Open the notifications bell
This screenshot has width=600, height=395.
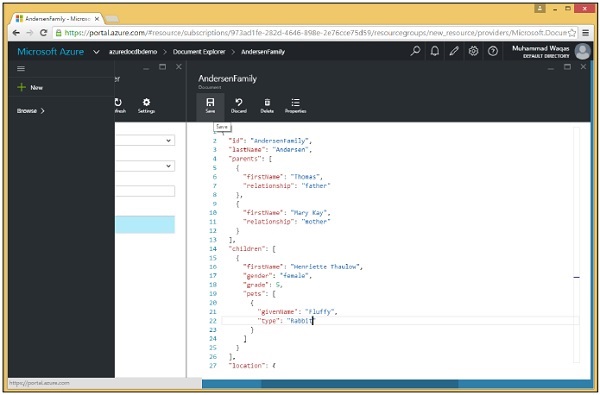pos(435,51)
